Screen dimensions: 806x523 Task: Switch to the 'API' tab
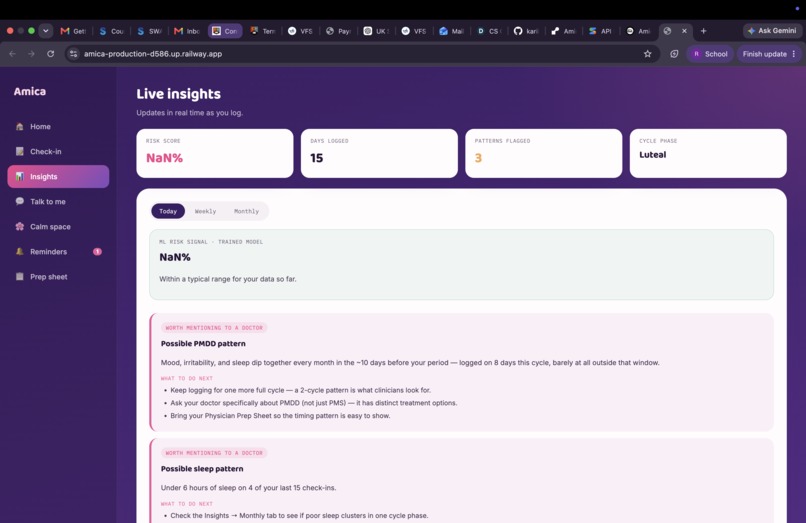coord(601,31)
